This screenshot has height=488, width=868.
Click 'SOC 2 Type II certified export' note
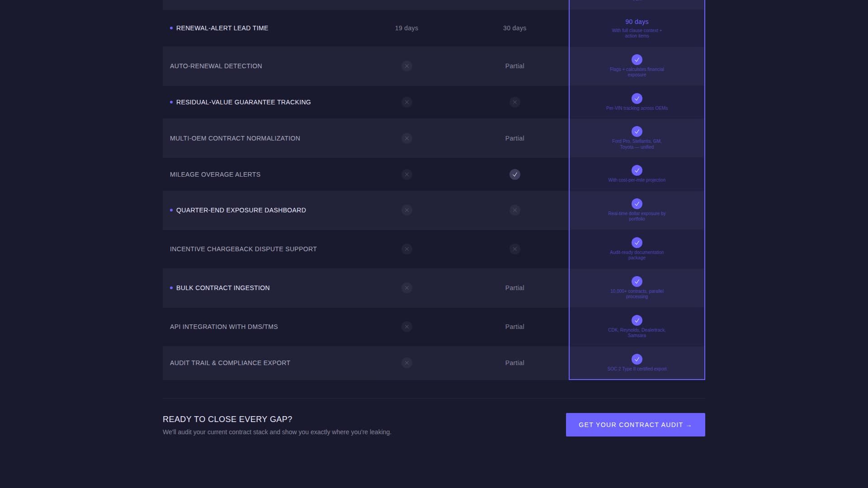point(637,369)
